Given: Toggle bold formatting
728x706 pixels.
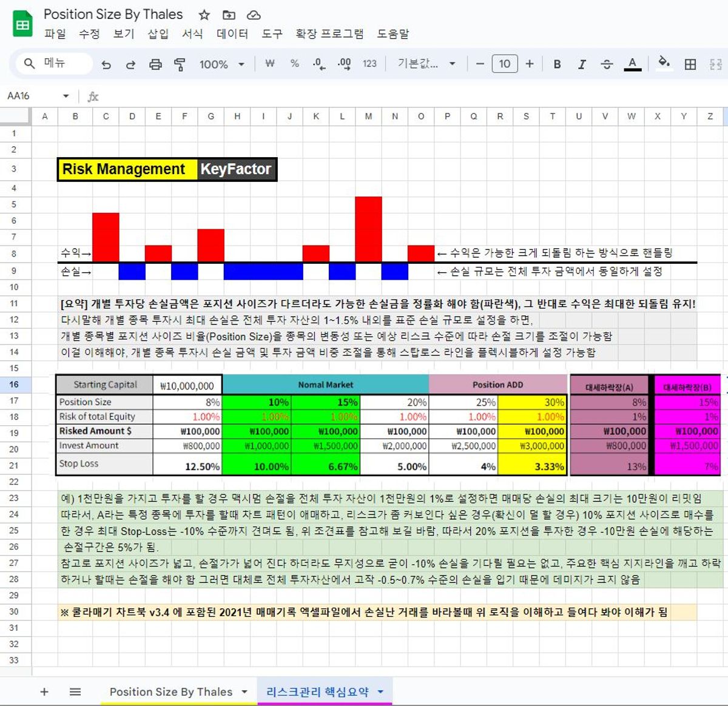Looking at the screenshot, I should coord(557,64).
